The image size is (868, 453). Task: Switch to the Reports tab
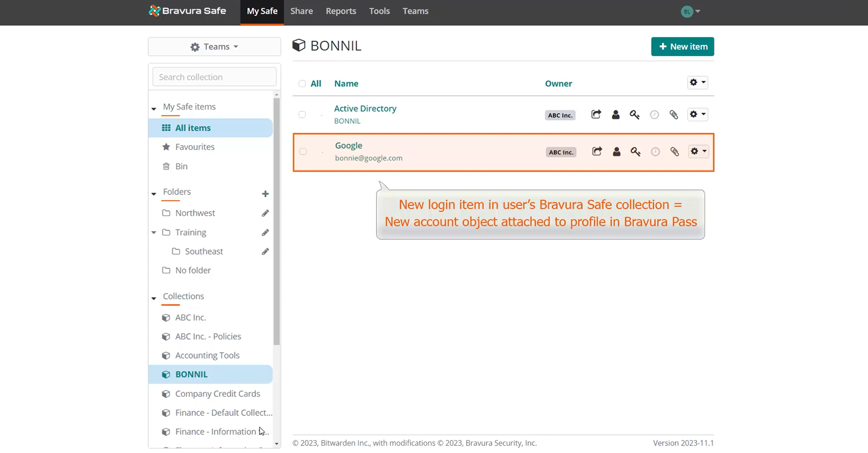(x=340, y=11)
